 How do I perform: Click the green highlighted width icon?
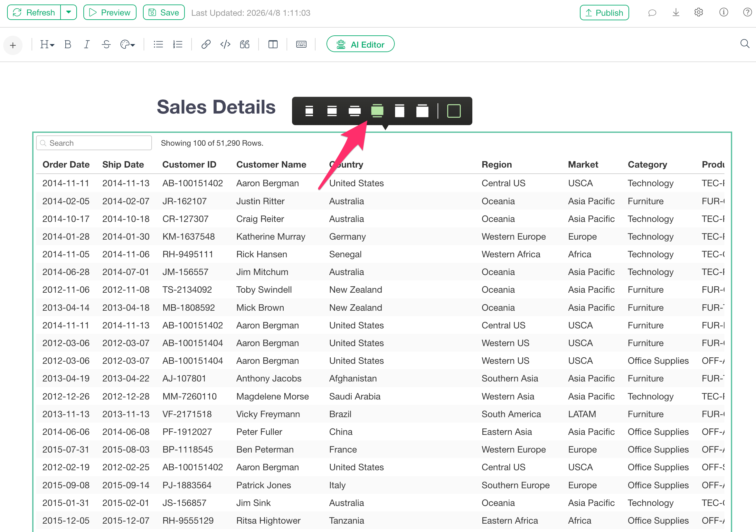click(377, 111)
